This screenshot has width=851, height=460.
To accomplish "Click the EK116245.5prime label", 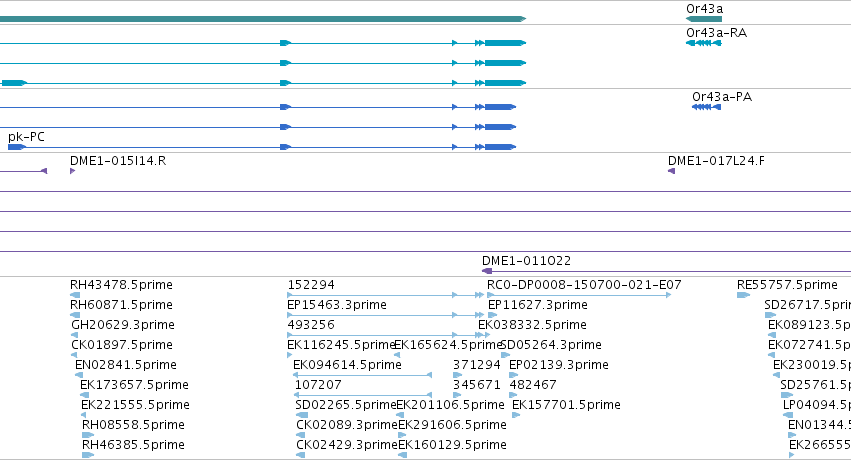I will click(341, 345).
